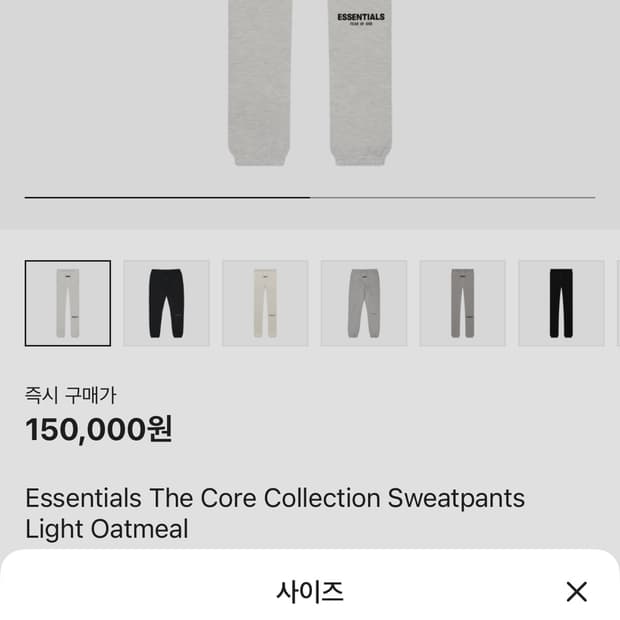Click the unfilled gray part of image progress bar
The width and height of the screenshot is (620, 620).
coord(452,198)
